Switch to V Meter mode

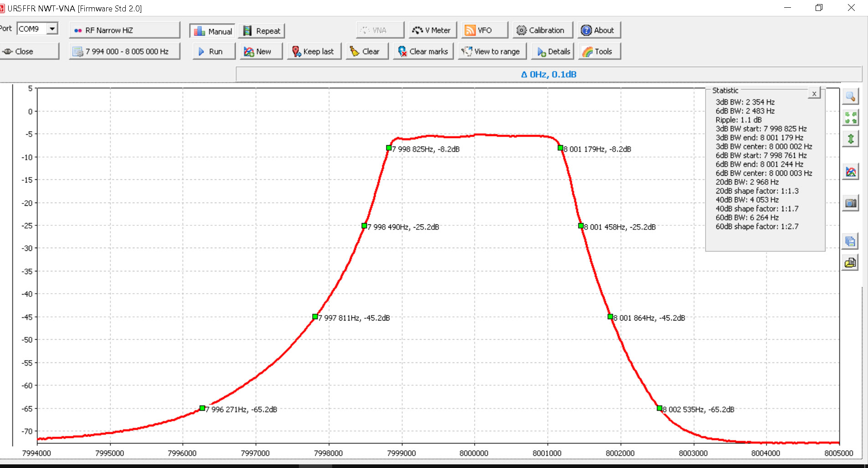[431, 31]
